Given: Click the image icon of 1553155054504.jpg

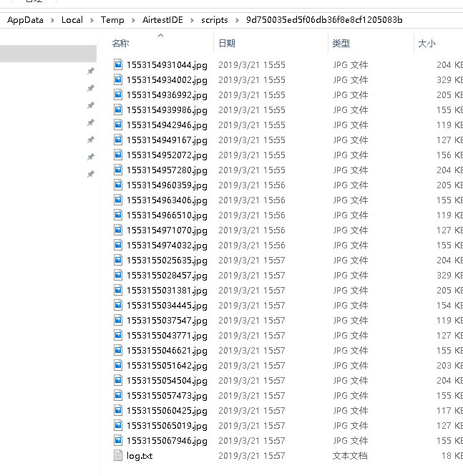Looking at the screenshot, I should (x=118, y=380).
